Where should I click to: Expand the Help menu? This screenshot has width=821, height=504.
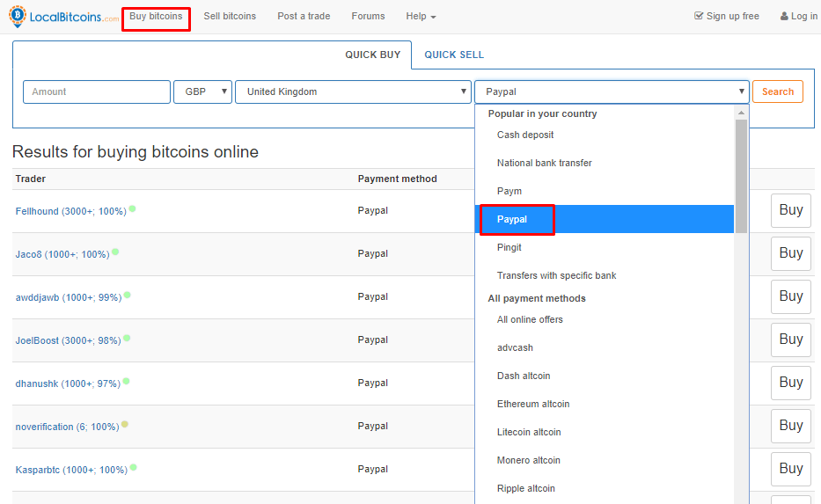coord(421,16)
